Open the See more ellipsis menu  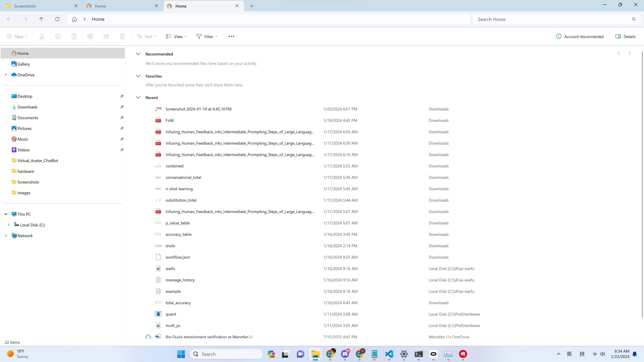pyautogui.click(x=231, y=37)
